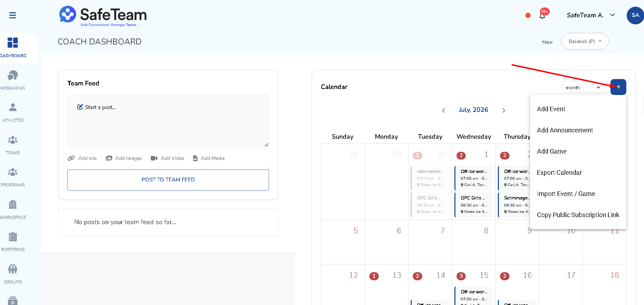Click the calendar plus add button
644x305 pixels.
coord(618,87)
